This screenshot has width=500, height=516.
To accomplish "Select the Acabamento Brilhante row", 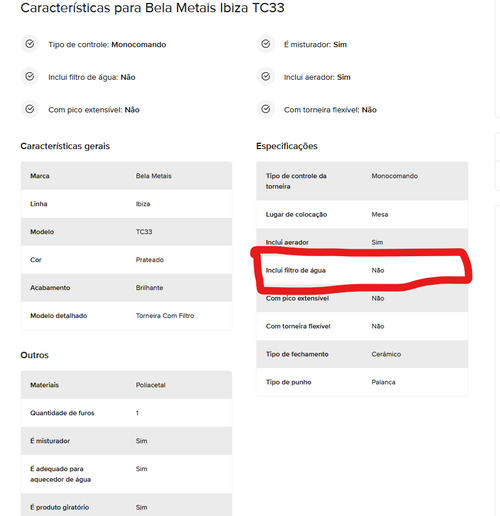I will tap(126, 288).
